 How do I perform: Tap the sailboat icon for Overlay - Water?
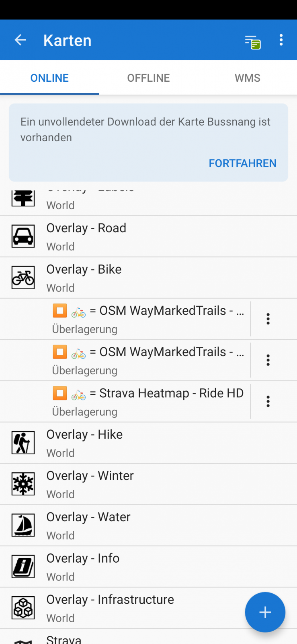tap(23, 525)
